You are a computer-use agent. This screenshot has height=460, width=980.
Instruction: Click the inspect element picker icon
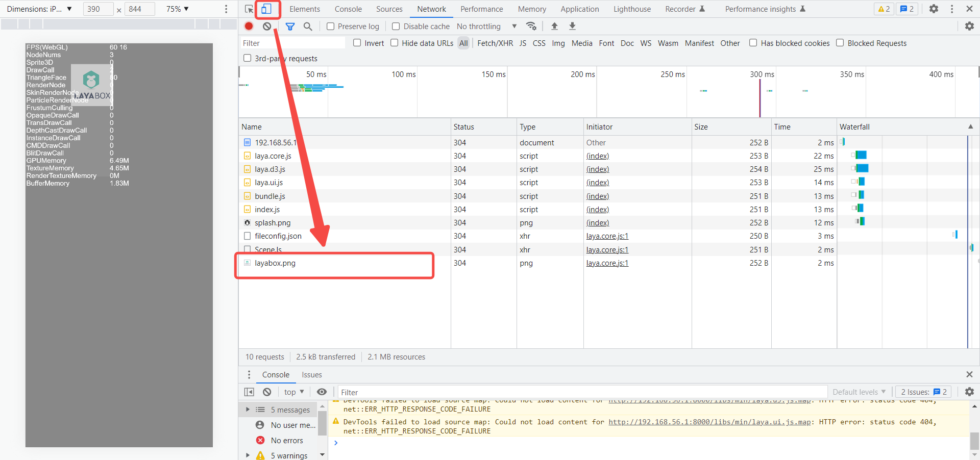[249, 9]
